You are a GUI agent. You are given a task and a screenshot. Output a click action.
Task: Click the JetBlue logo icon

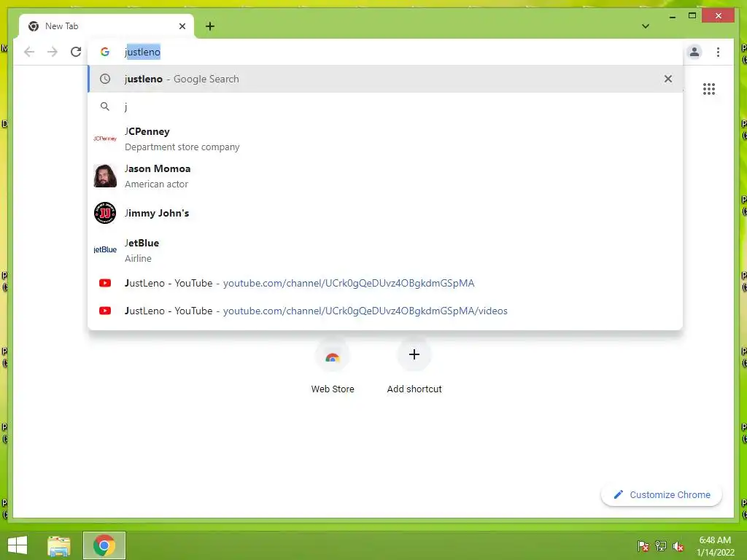(x=105, y=250)
